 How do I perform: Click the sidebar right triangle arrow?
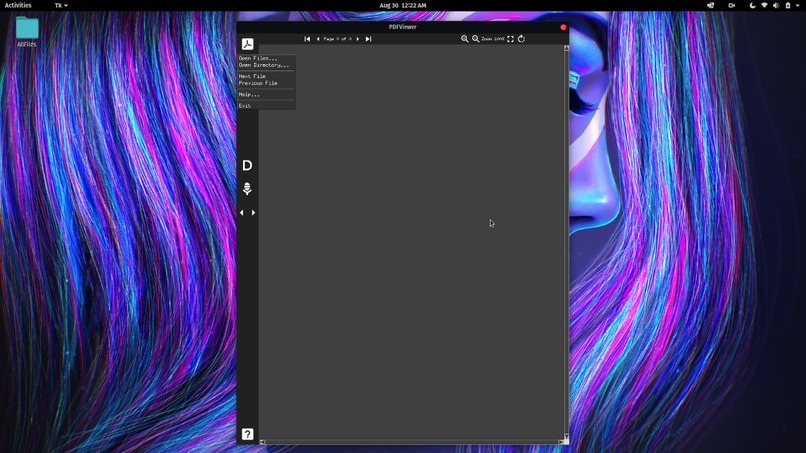point(253,212)
